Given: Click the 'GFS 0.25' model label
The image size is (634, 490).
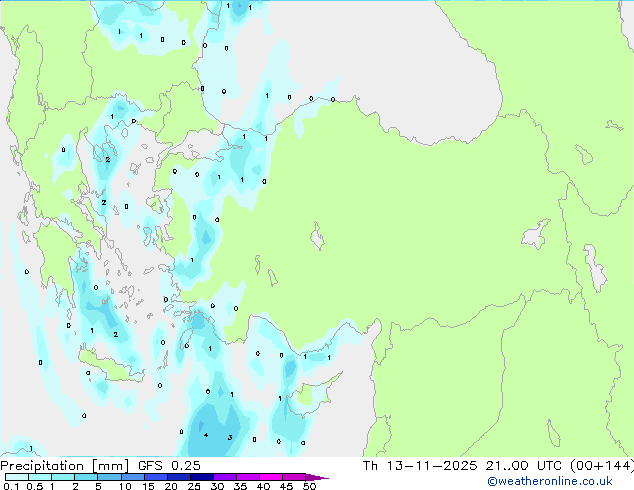Looking at the screenshot, I should point(169,466).
